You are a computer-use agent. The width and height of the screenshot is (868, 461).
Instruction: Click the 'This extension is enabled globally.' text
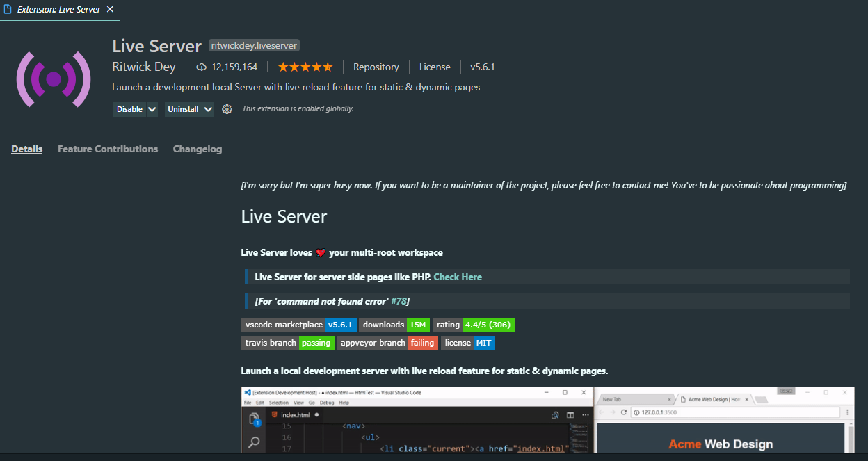pyautogui.click(x=298, y=109)
